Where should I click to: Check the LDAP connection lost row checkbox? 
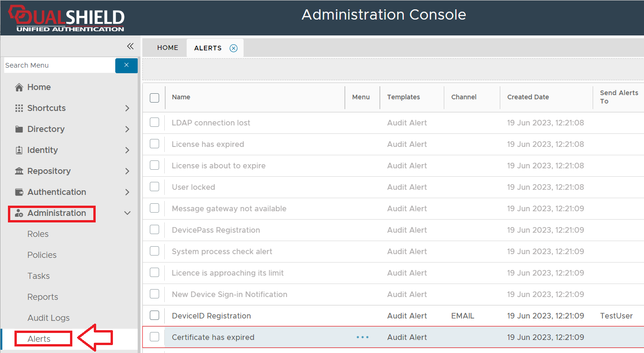tap(154, 123)
